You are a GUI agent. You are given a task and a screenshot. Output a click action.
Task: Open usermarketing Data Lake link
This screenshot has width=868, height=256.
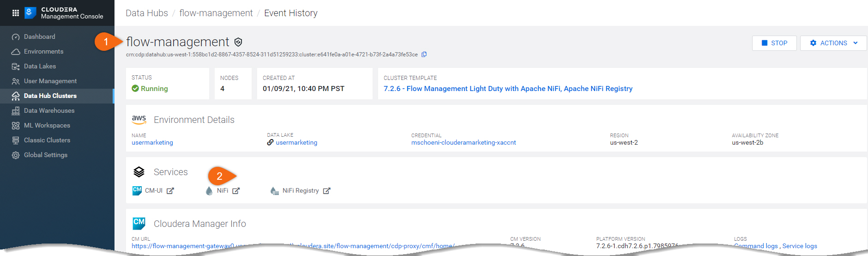(296, 142)
